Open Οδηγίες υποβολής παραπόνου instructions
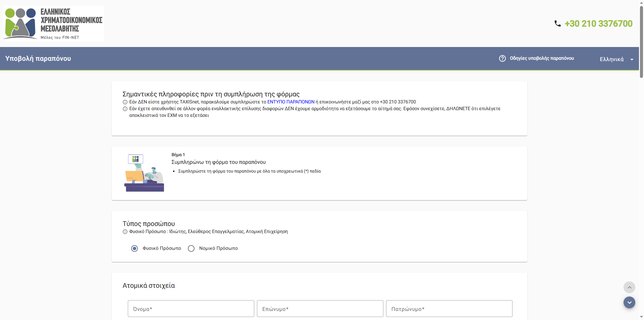 pyautogui.click(x=541, y=58)
